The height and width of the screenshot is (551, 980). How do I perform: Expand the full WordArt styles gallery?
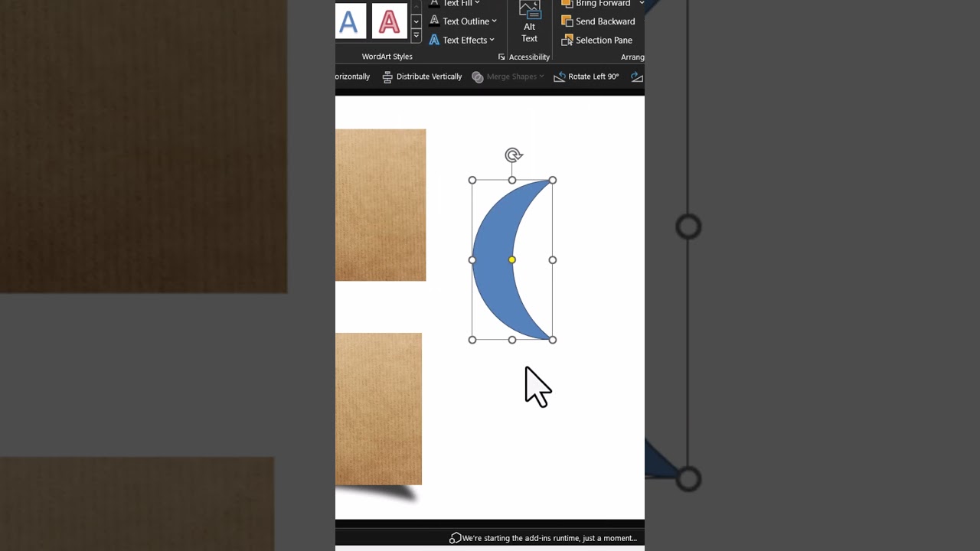tap(416, 35)
